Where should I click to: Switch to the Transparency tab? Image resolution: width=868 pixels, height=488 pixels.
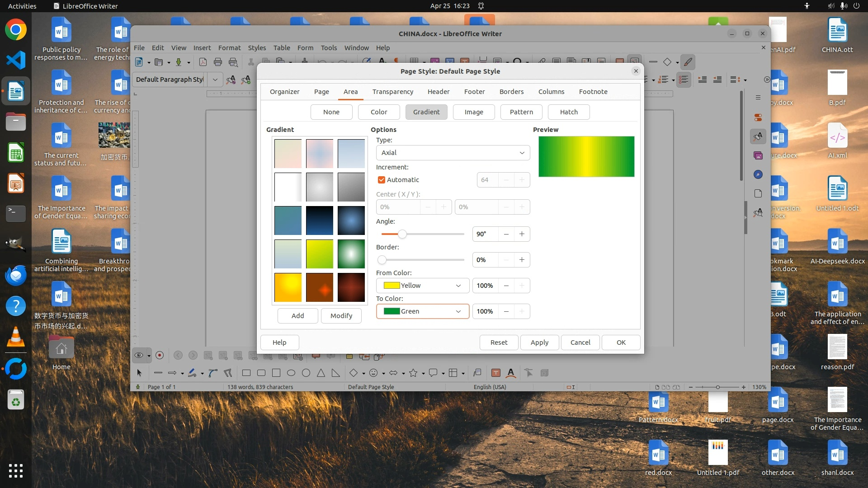pos(392,92)
